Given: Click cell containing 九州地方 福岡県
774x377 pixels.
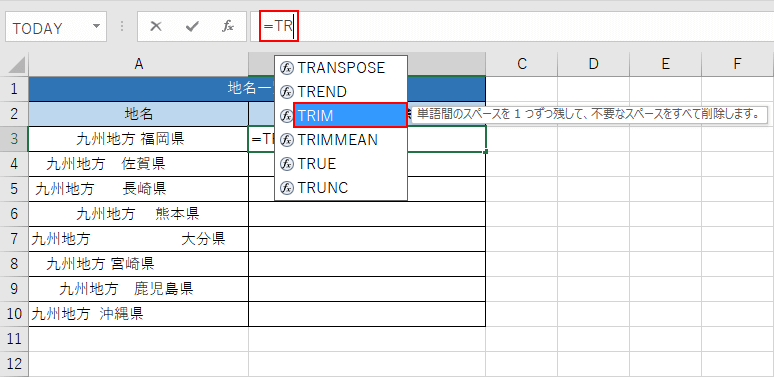Looking at the screenshot, I should coord(139,139).
